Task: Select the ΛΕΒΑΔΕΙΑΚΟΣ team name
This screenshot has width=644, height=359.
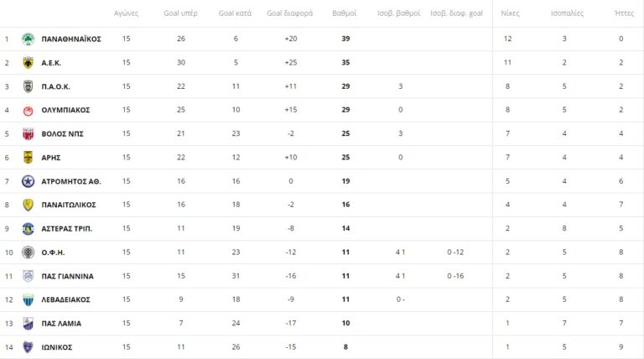Action: 65,299
